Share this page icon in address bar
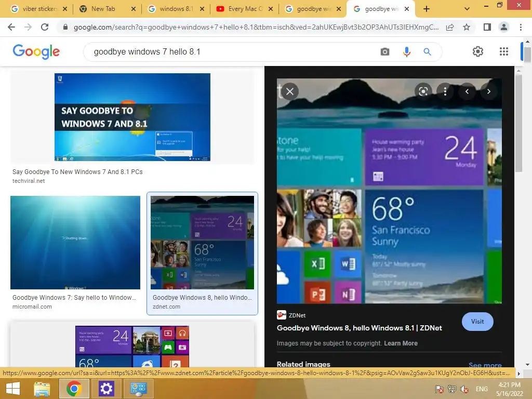 [450, 28]
